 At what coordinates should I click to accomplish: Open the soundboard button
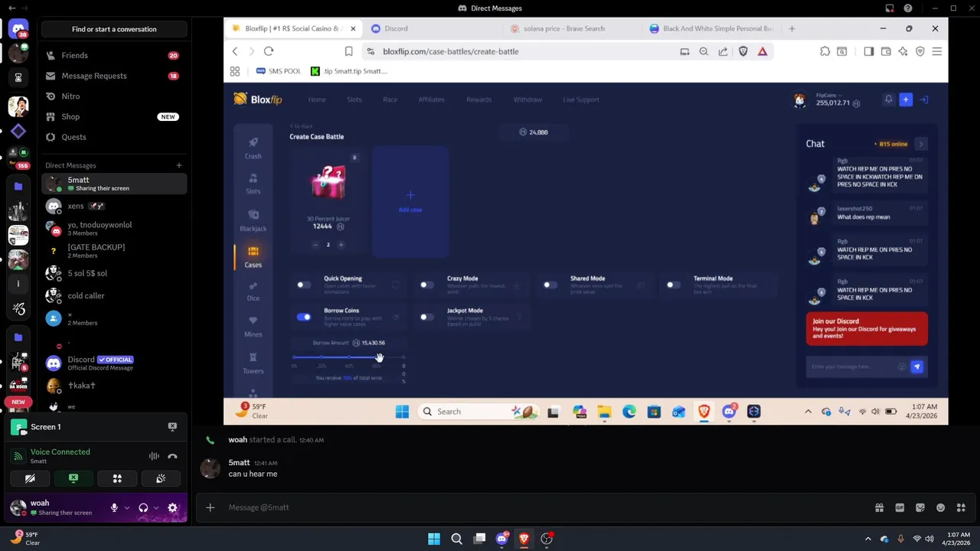coord(161,478)
